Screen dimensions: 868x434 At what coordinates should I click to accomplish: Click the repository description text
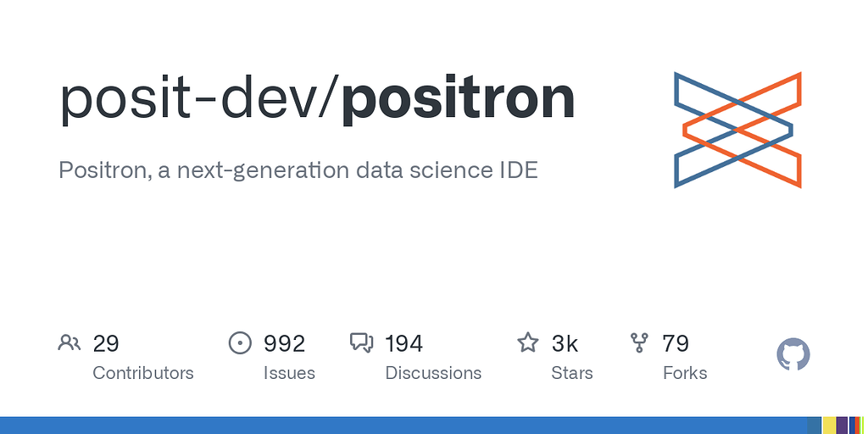click(298, 170)
